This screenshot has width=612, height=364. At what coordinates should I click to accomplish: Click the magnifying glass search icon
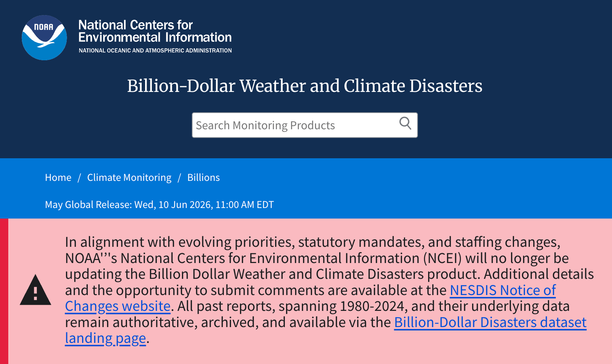click(405, 123)
